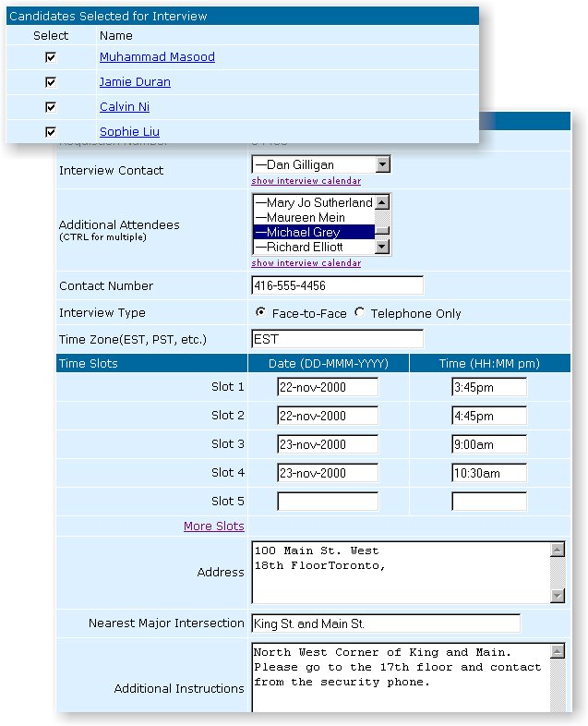Choose Telephone Only interview type
The image size is (588, 726).
pyautogui.click(x=359, y=312)
